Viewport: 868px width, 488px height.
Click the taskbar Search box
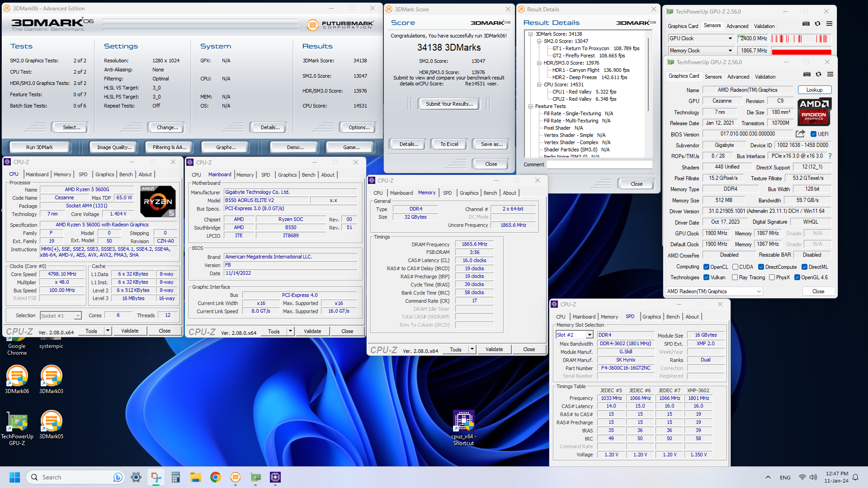75,477
